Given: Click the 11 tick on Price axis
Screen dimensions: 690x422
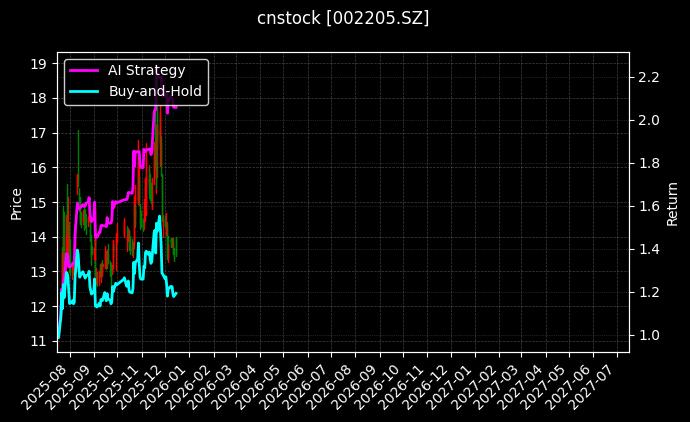Looking at the screenshot, I should click(x=38, y=341).
